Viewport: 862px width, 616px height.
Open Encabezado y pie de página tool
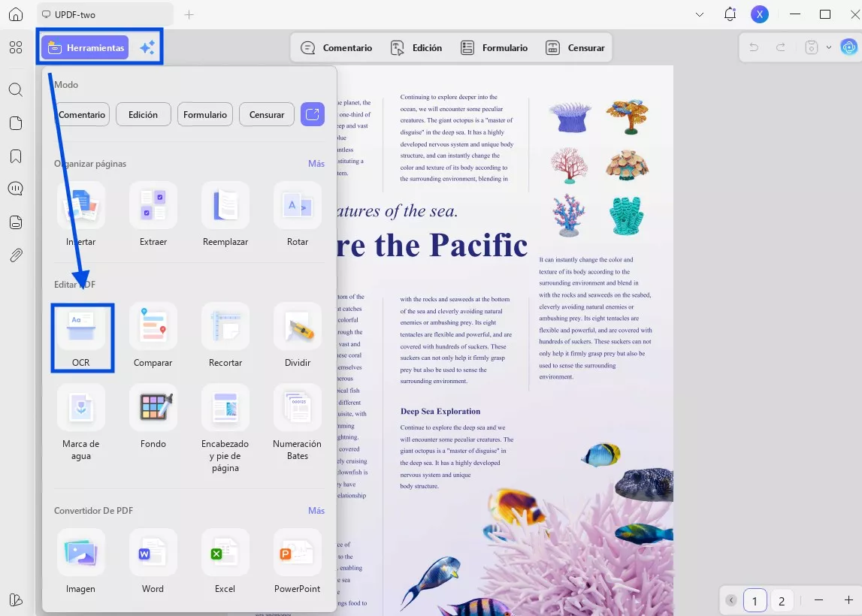[225, 429]
